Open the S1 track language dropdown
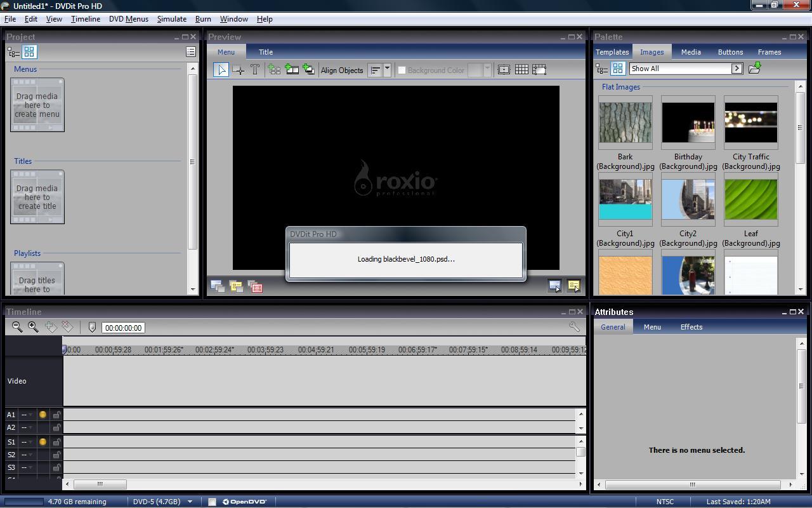Screen dimensions: 812x508 pyautogui.click(x=30, y=442)
